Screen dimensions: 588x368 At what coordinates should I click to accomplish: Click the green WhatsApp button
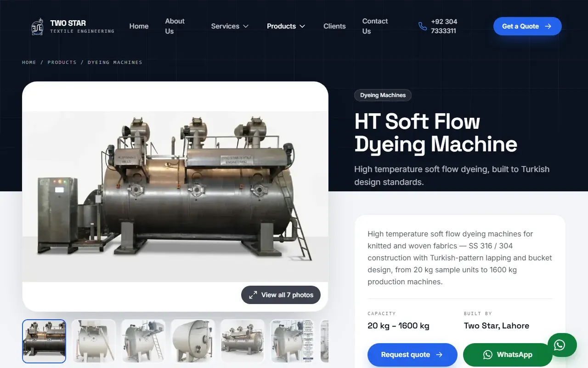point(508,355)
